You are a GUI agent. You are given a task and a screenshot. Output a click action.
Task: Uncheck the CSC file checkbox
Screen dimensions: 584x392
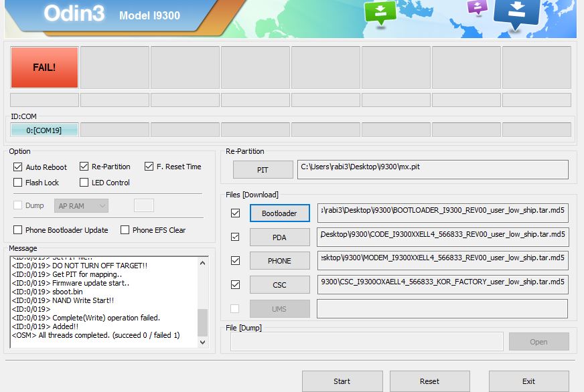point(235,285)
